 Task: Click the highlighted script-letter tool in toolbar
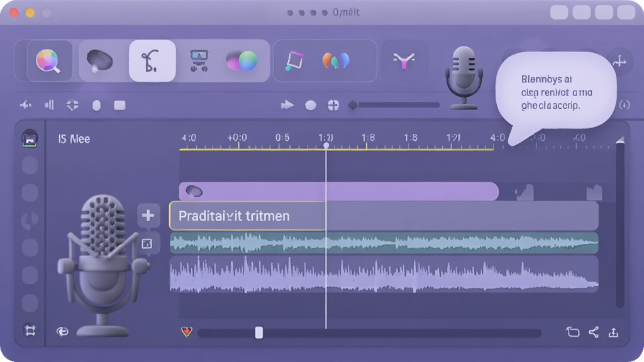click(x=152, y=61)
